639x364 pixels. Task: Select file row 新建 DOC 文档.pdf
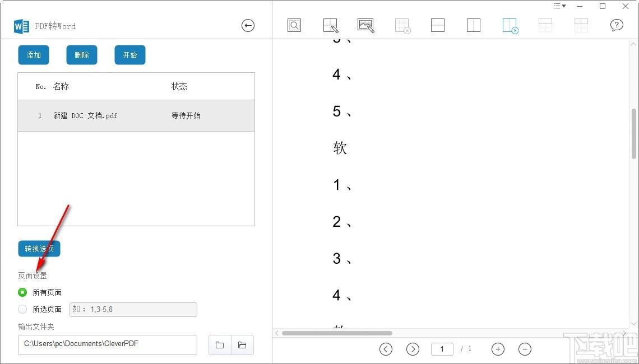click(x=136, y=115)
